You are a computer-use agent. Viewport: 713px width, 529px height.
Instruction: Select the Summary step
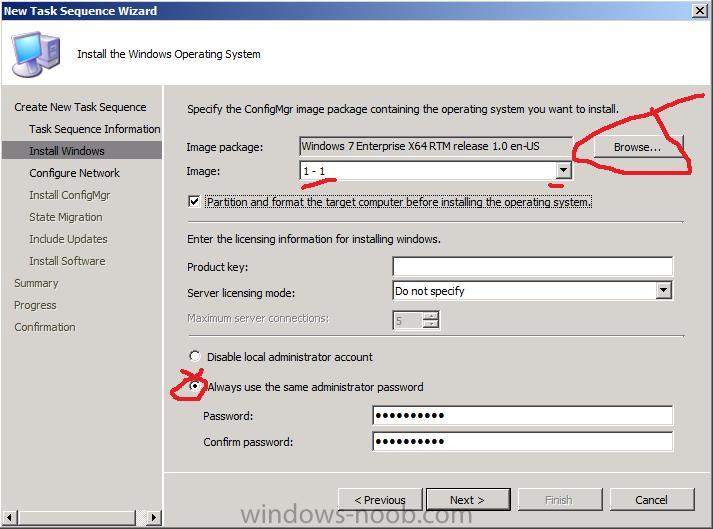36,283
